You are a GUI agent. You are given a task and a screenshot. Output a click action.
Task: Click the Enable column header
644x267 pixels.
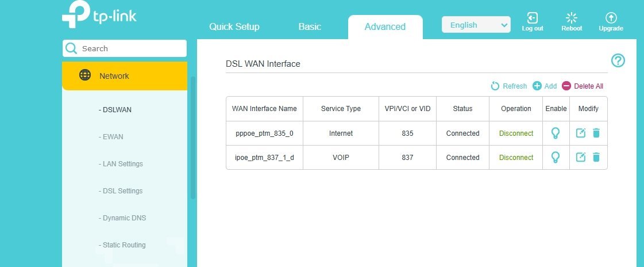click(x=556, y=109)
